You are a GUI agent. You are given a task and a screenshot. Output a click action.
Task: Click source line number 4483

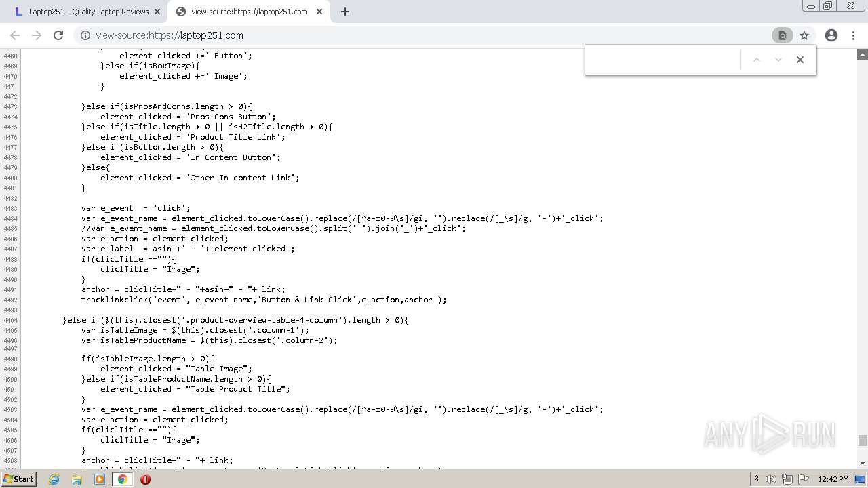click(x=10, y=208)
